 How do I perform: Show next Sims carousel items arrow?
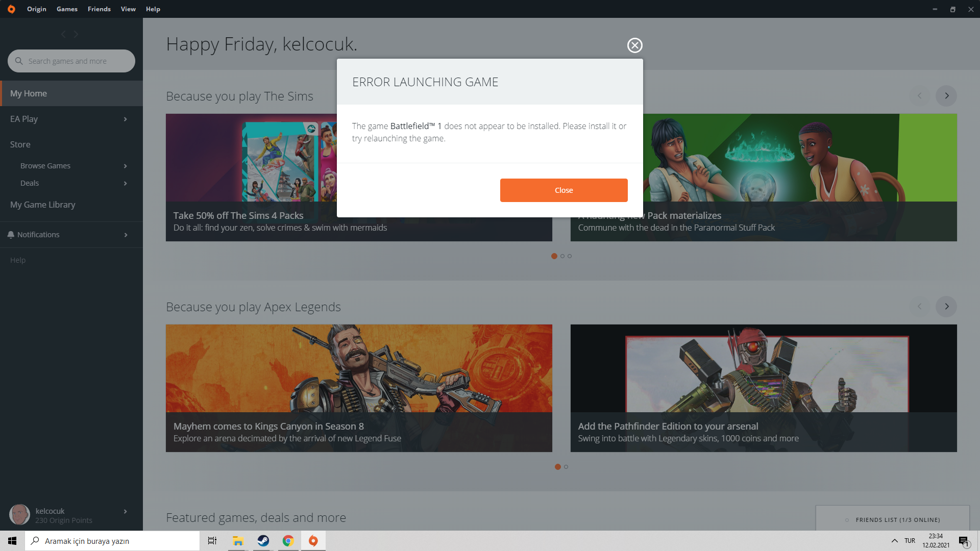click(x=946, y=96)
